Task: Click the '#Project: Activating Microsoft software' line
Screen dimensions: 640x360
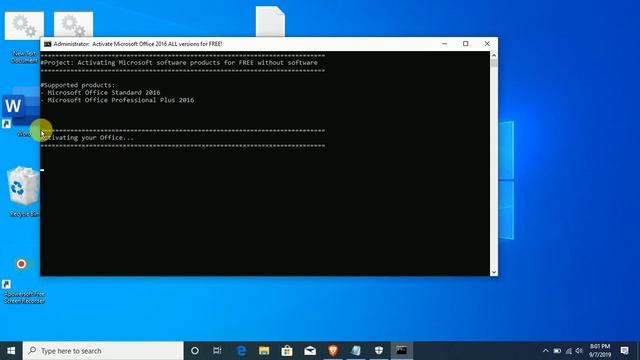Action: pos(179,62)
